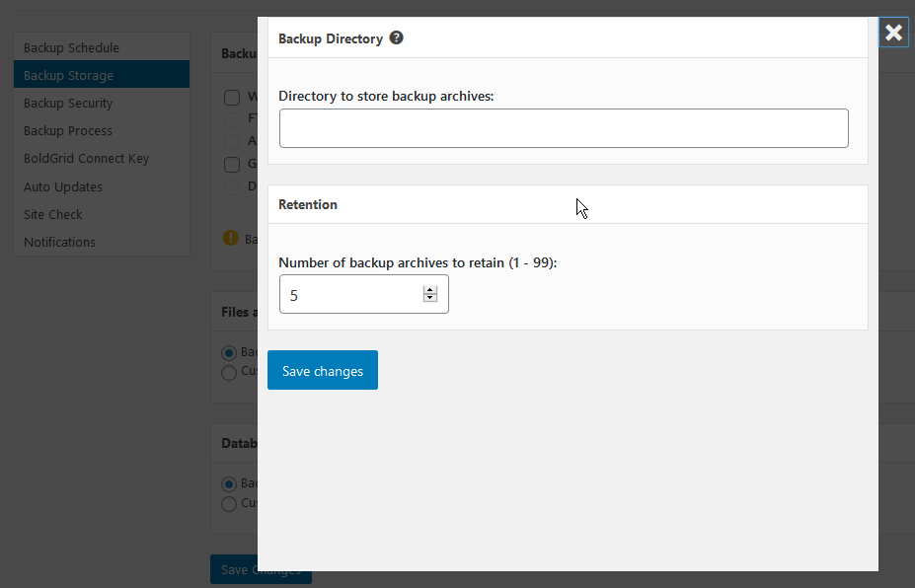Viewport: 915px width, 588px height.
Task: Navigate to BoldGrid Connect Key
Action: 86,158
